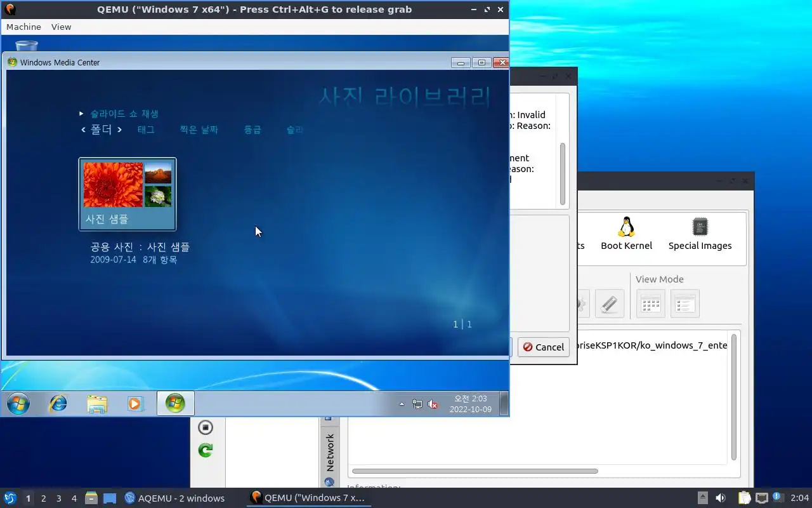This screenshot has height=508, width=812.
Task: Open the Network side tab in AQEMU
Action: [x=330, y=452]
